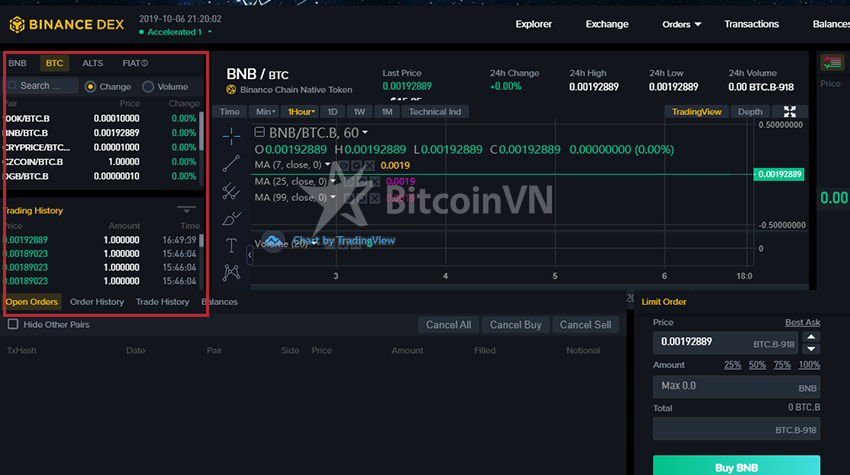Select the chart pattern tool
Viewport: 850px width, 475px height.
click(231, 272)
